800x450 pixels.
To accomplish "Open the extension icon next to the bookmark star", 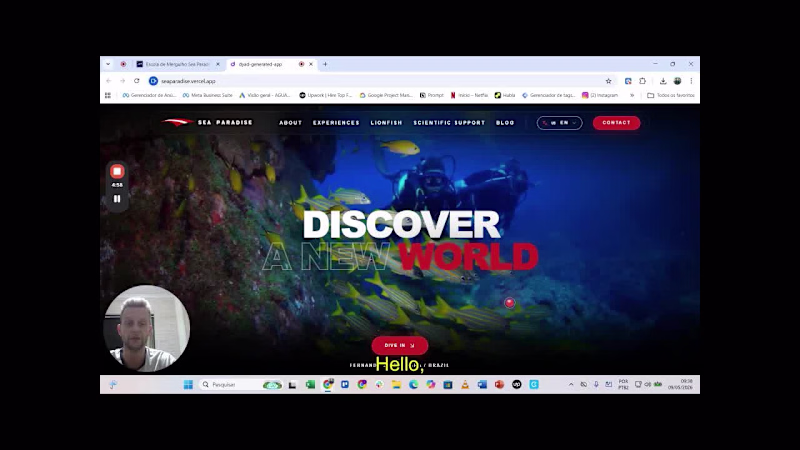I will (628, 81).
